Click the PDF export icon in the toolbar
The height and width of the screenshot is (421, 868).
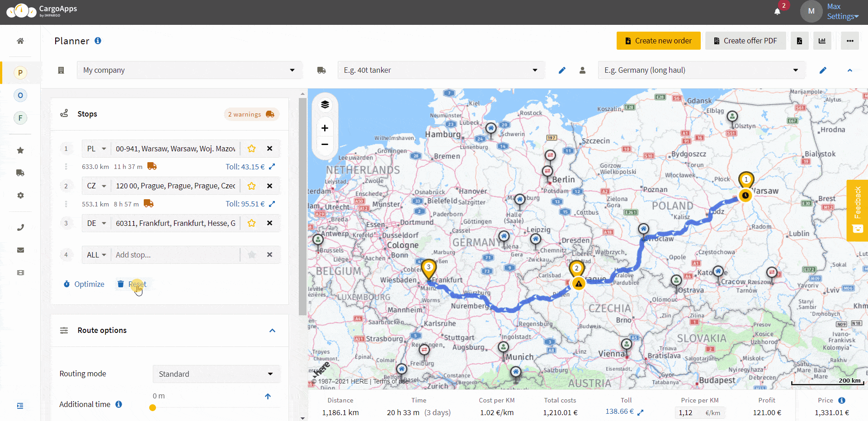pos(799,41)
